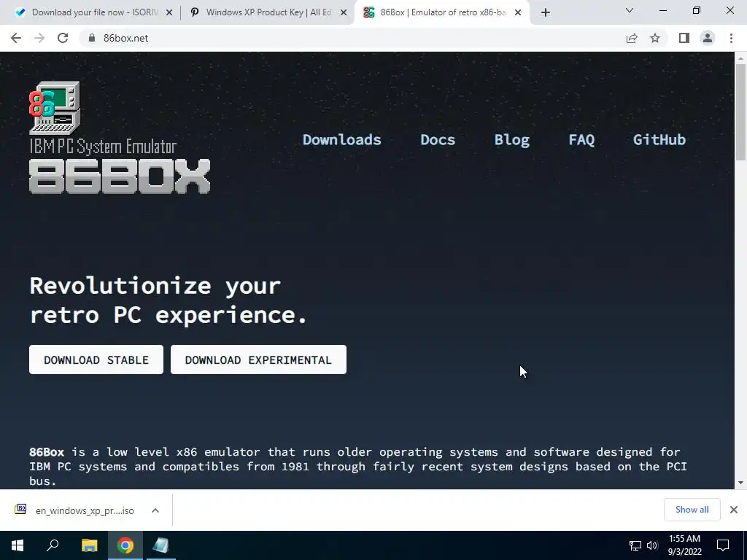Viewport: 747px width, 560px height.
Task: Click the bold '86Box' word in description
Action: (x=47, y=451)
